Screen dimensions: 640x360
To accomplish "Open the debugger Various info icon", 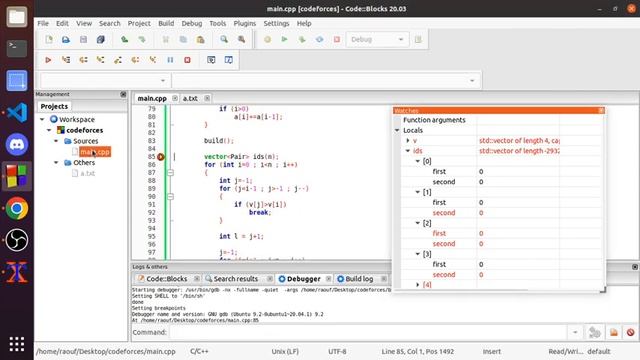I will [229, 60].
